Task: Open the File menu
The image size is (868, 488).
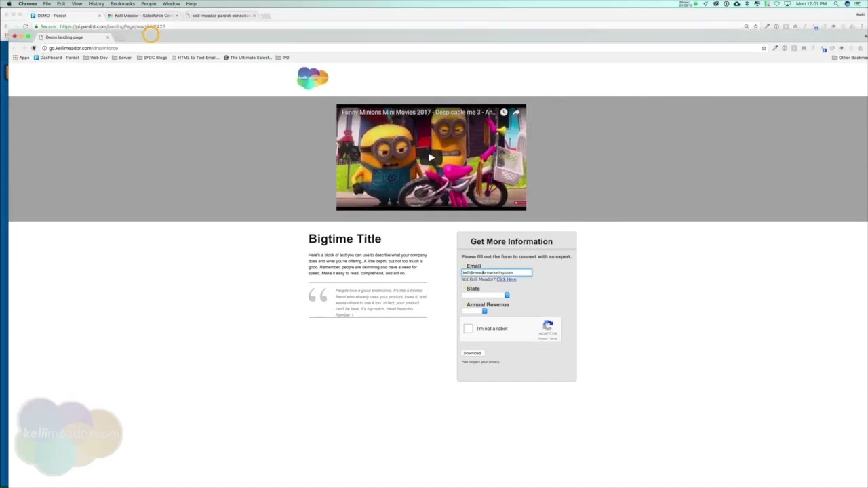Action: coord(47,4)
